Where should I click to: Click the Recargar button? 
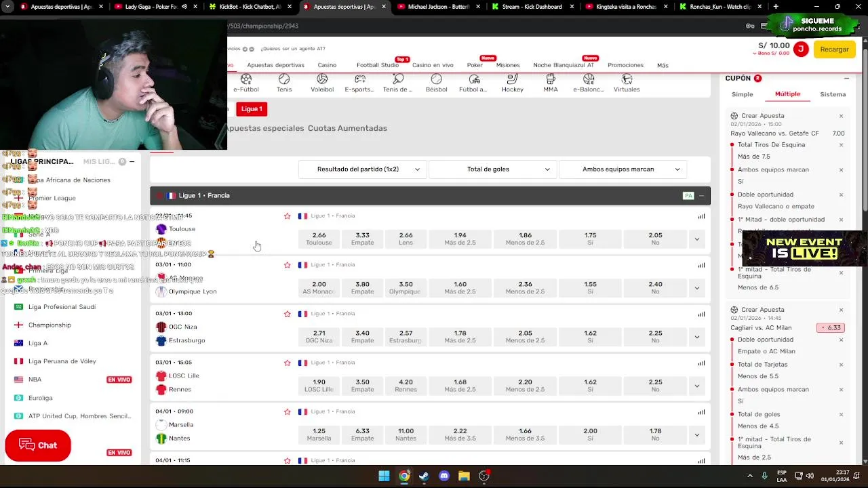pyautogui.click(x=834, y=49)
